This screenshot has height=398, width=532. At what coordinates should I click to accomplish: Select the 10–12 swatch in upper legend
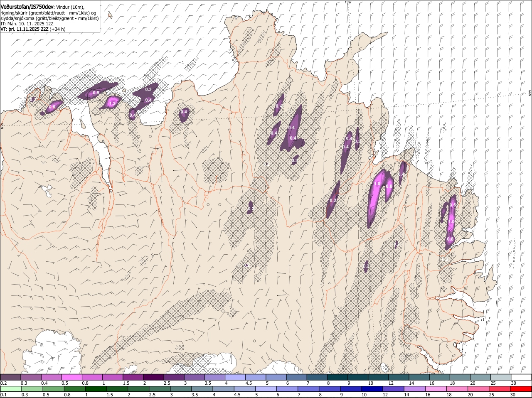[378, 377]
